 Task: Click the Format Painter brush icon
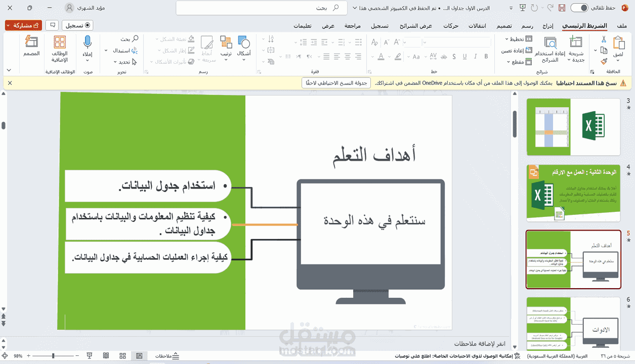[605, 62]
